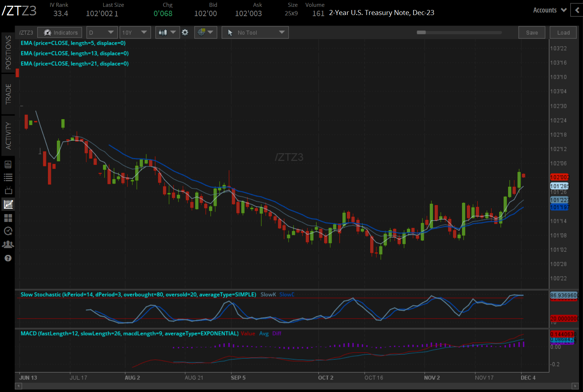Open the four-square grid layout icon
The image size is (583, 392).
(8, 218)
